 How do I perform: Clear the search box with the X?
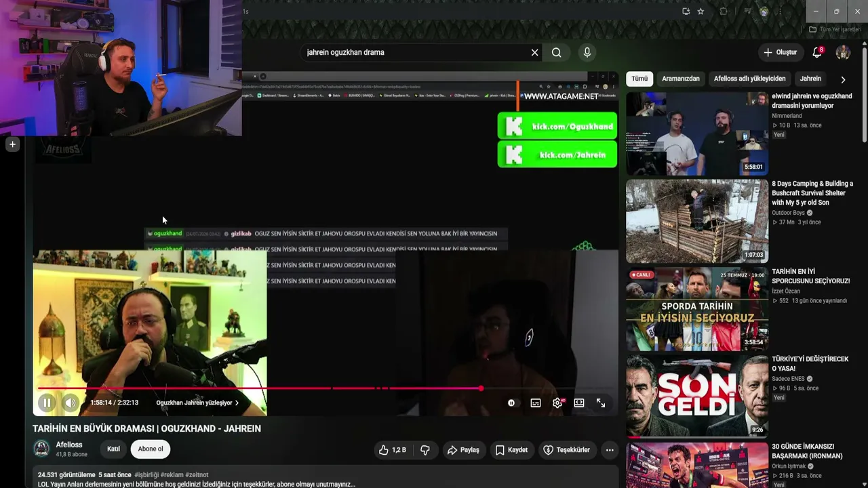click(534, 52)
